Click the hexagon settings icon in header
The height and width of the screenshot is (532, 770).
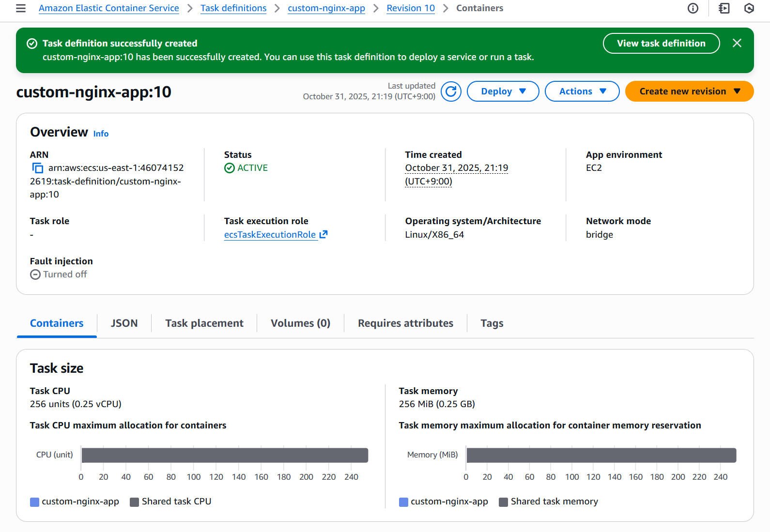[749, 8]
